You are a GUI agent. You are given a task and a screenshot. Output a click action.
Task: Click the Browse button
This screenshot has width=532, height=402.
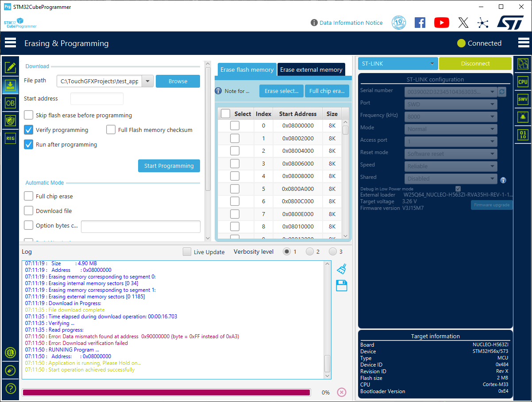[x=178, y=81]
